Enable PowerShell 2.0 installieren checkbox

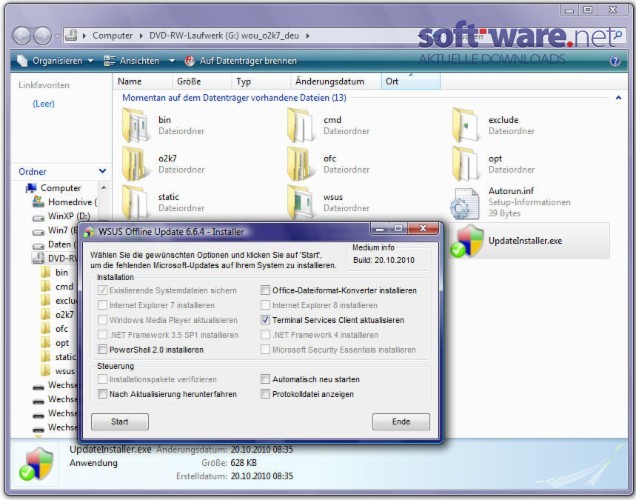click(x=103, y=350)
